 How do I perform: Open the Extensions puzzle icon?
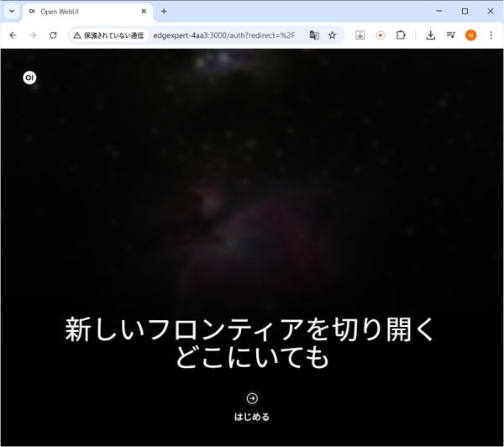tap(401, 35)
